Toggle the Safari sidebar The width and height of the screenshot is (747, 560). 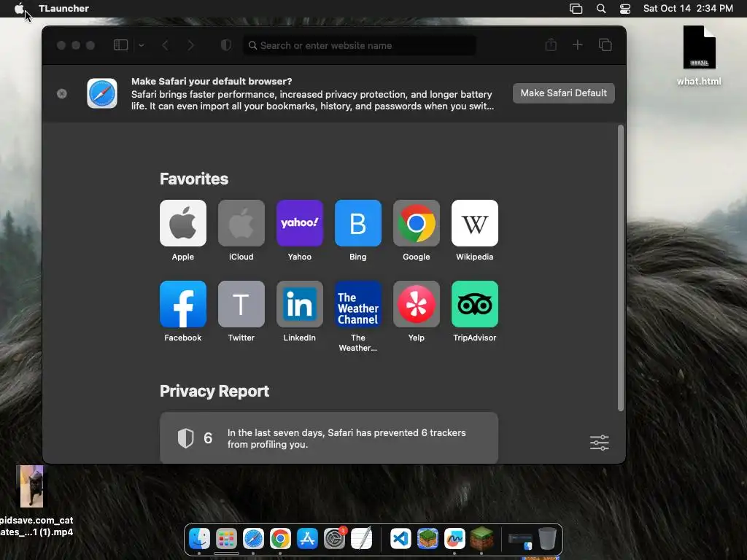tap(120, 45)
